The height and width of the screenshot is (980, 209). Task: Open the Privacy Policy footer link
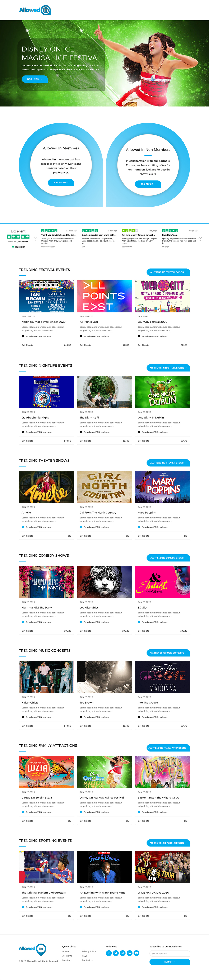tap(89, 951)
